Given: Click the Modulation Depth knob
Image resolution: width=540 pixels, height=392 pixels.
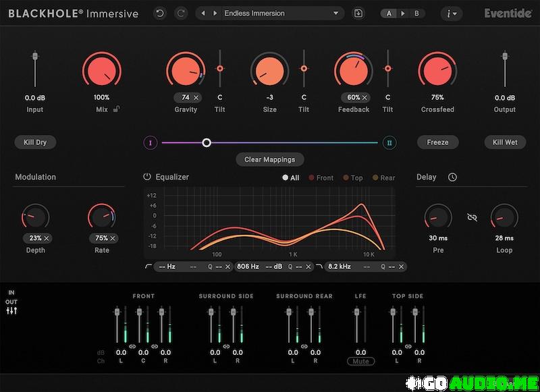Looking at the screenshot, I should click(36, 217).
